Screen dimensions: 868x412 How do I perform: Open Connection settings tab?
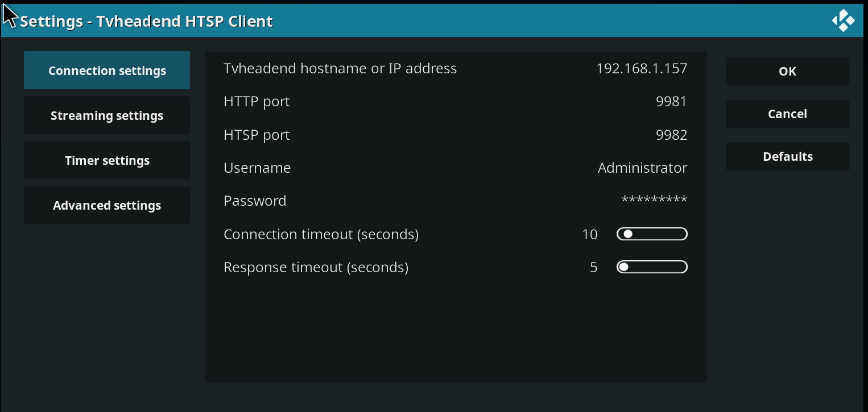[107, 70]
